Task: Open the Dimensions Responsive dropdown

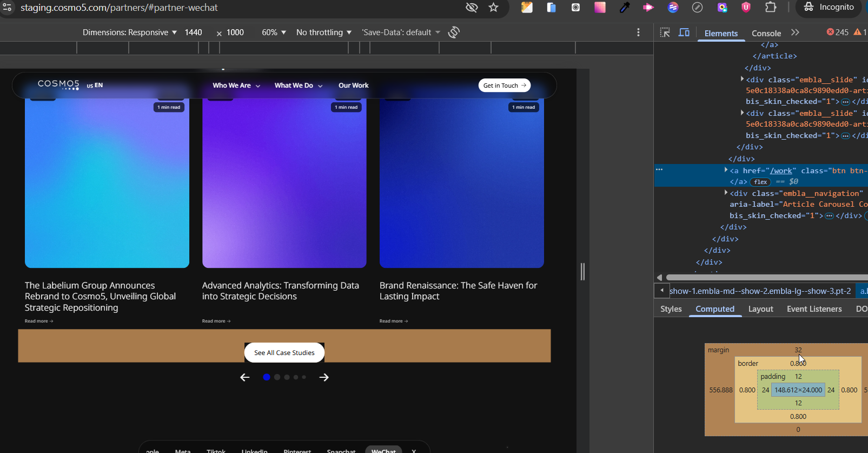Action: [130, 32]
